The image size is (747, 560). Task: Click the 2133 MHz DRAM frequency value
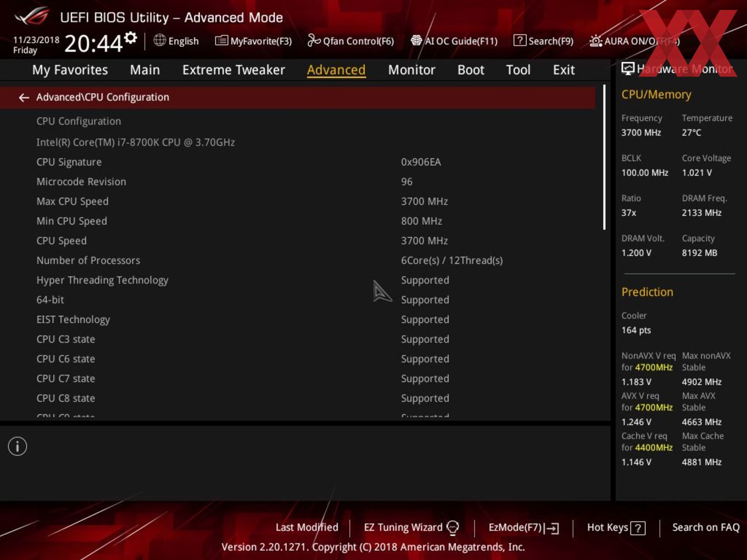click(701, 212)
